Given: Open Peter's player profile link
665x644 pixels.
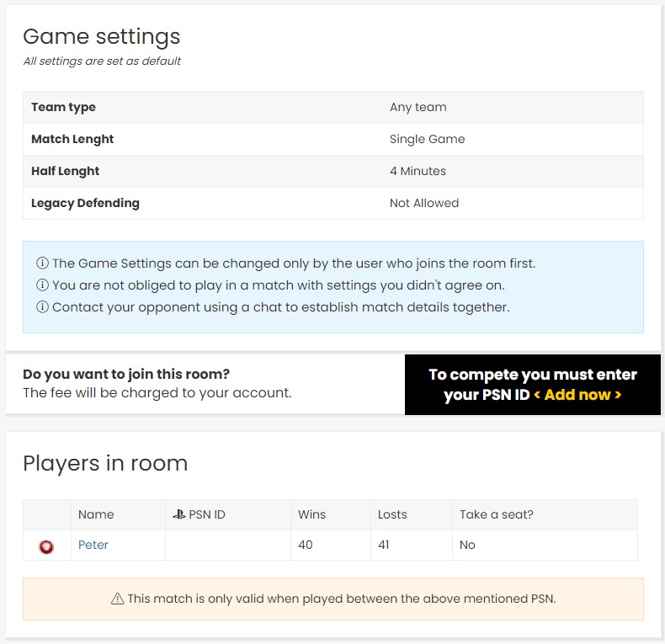Looking at the screenshot, I should point(93,545).
